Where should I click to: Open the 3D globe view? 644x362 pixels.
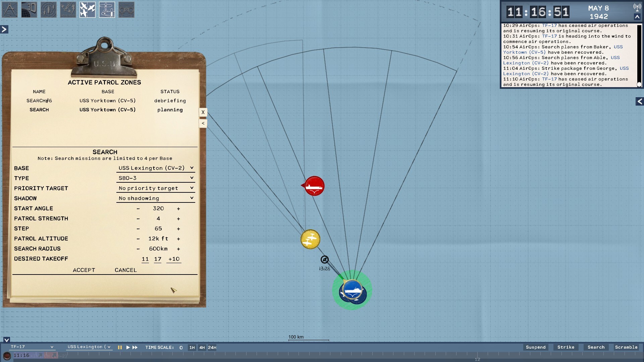29,10
